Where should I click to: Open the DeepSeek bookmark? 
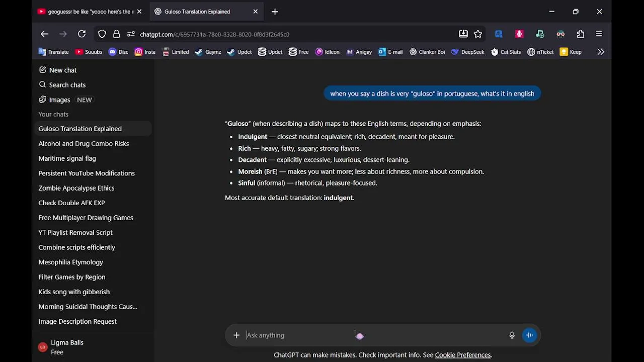click(467, 52)
